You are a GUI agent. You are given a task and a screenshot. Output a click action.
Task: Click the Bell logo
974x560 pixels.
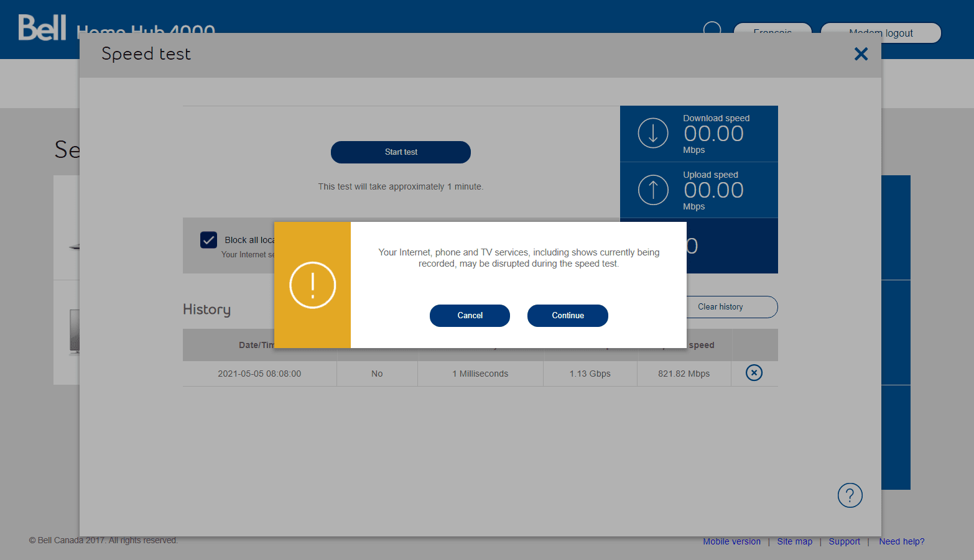pos(42,27)
